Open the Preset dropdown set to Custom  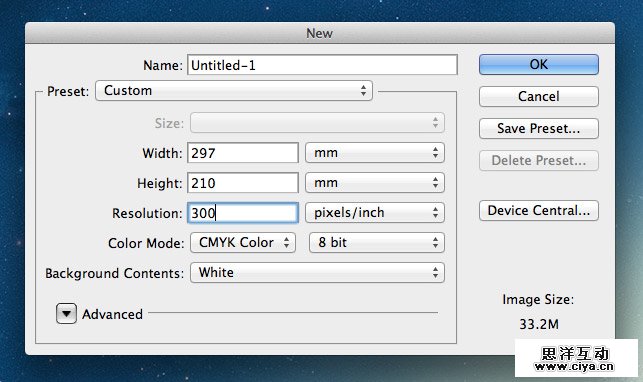pos(234,91)
